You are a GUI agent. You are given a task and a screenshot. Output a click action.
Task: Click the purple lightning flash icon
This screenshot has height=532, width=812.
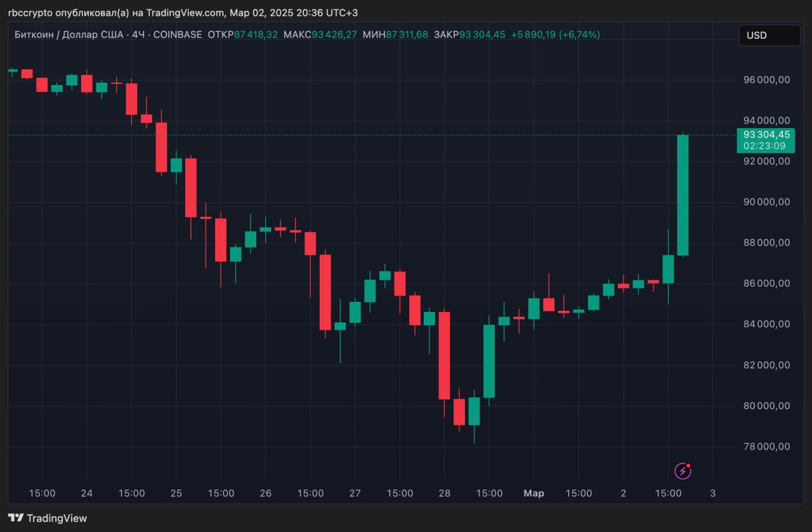point(682,470)
